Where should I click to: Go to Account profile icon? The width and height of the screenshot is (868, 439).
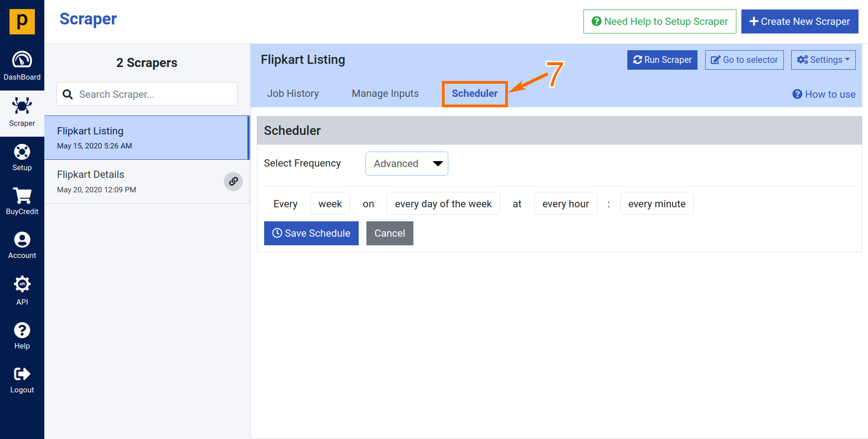pyautogui.click(x=22, y=240)
